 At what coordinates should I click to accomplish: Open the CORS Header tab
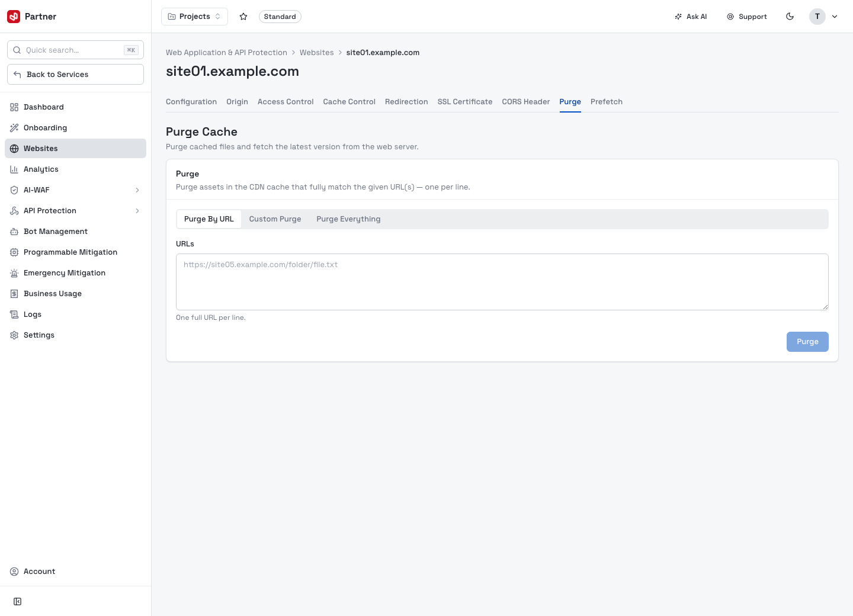click(x=526, y=102)
